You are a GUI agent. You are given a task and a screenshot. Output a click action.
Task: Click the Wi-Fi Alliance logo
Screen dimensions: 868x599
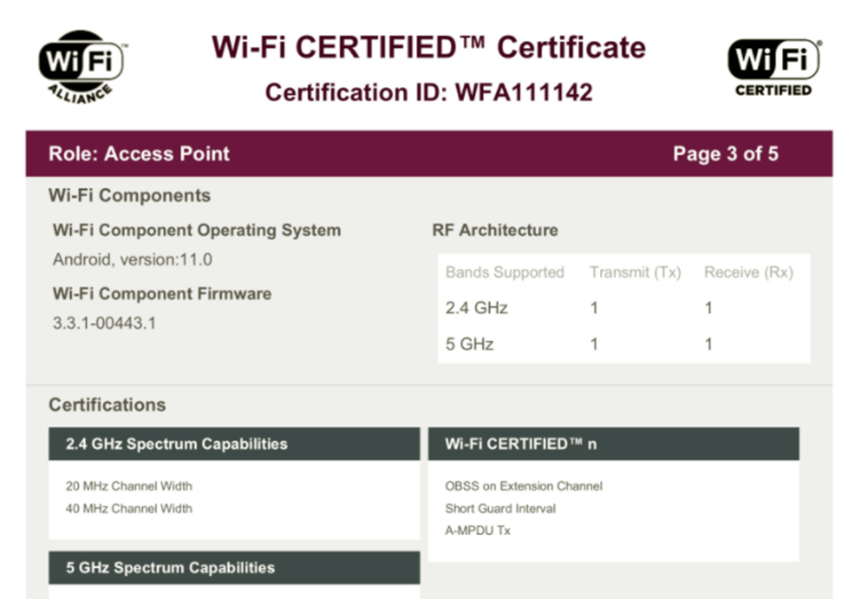tap(82, 67)
